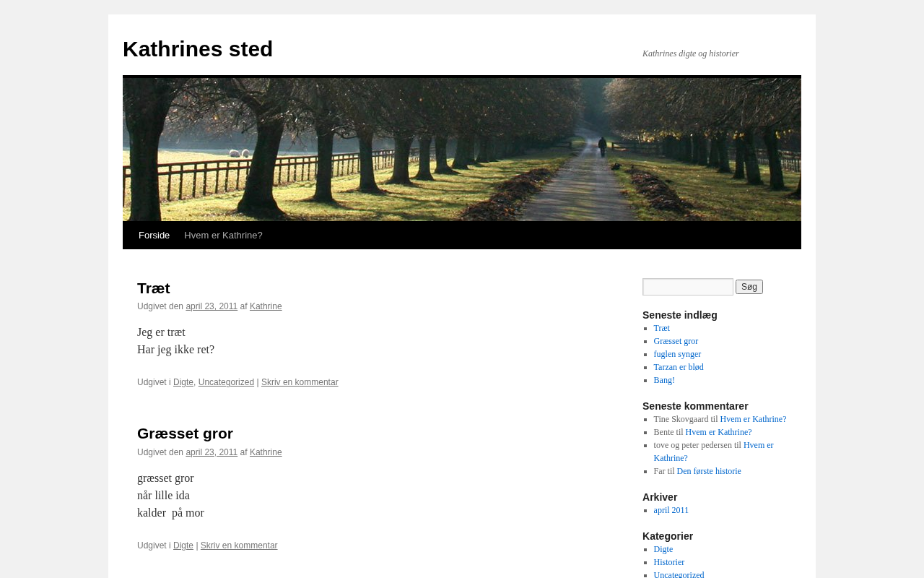Viewport: 924px width, 578px height.
Task: Click the tree-lined path header image
Action: [462, 150]
